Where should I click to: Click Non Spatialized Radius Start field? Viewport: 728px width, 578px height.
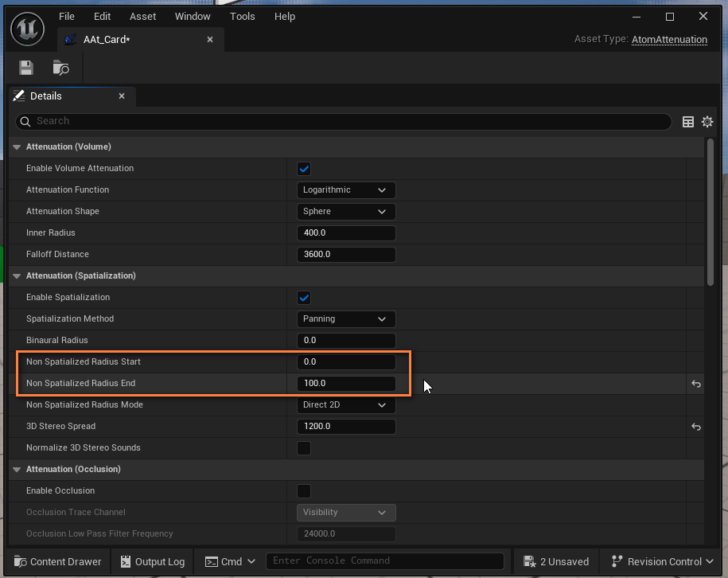click(x=346, y=362)
